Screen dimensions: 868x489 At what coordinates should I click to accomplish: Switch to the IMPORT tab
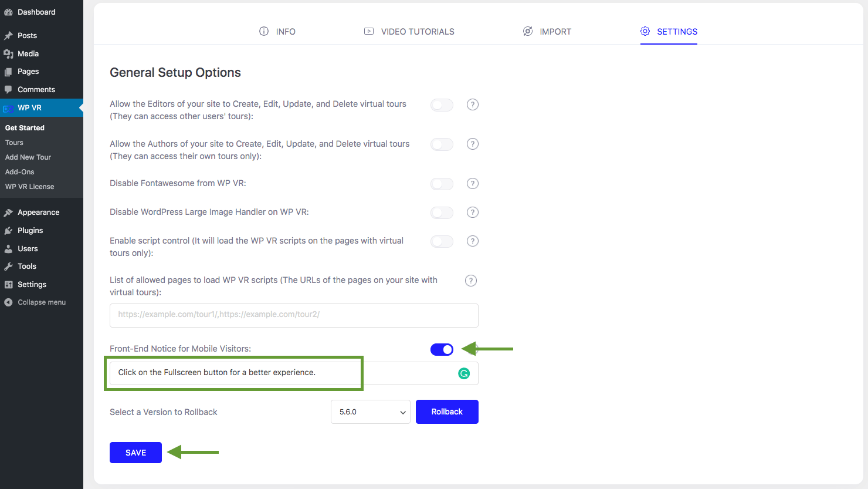(547, 32)
